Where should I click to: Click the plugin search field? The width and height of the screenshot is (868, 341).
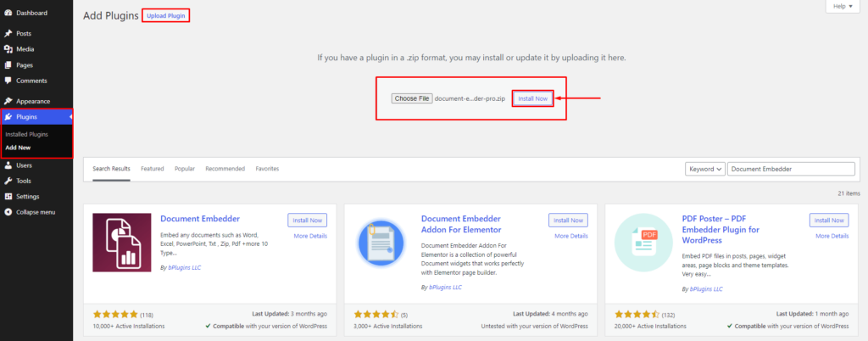tap(791, 169)
